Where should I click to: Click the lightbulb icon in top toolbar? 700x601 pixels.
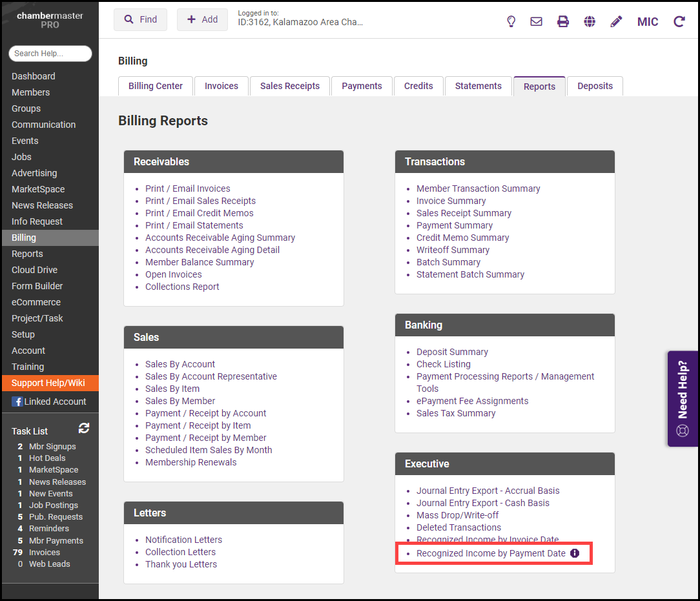pyautogui.click(x=511, y=21)
